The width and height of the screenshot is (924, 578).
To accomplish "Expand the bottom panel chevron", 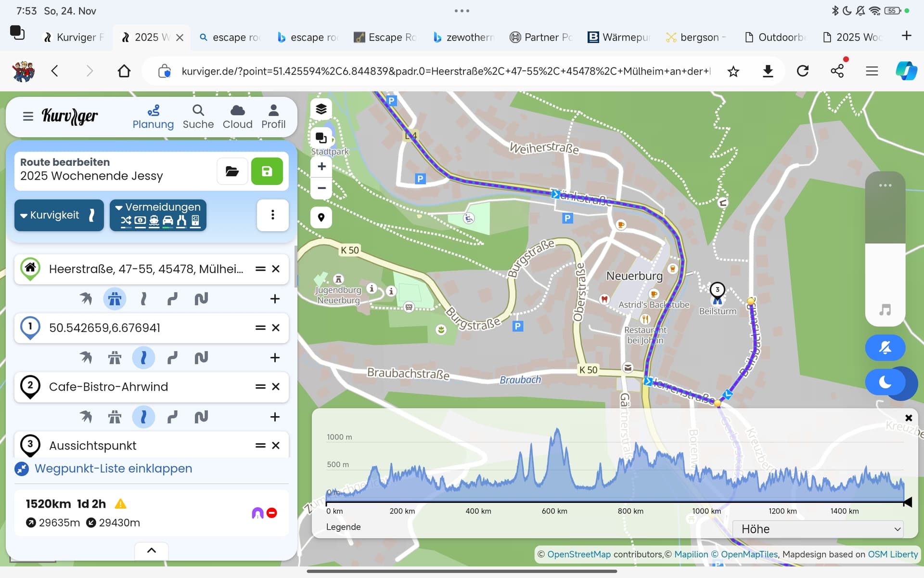I will (152, 551).
